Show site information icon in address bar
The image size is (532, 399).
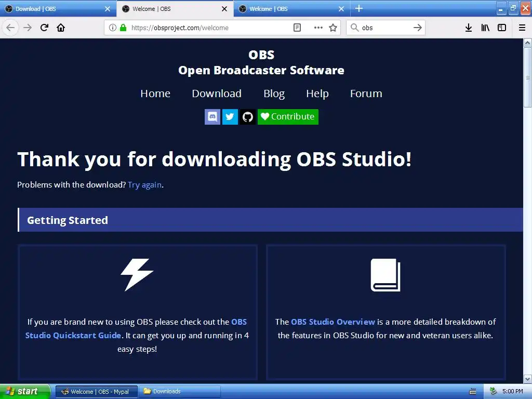(112, 28)
